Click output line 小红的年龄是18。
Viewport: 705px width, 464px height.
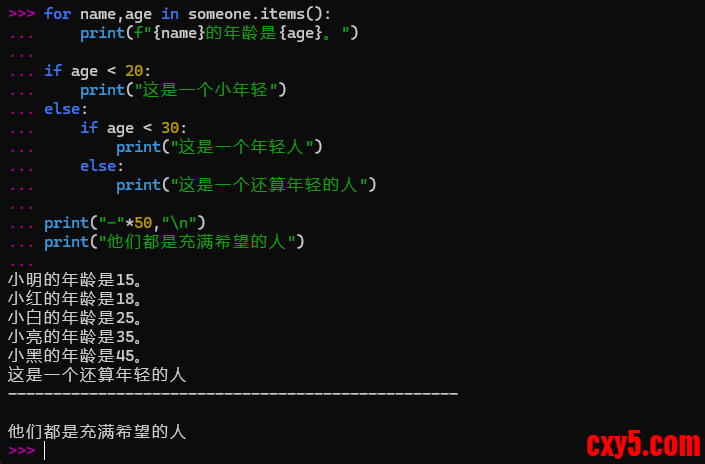pyautogui.click(x=75, y=299)
